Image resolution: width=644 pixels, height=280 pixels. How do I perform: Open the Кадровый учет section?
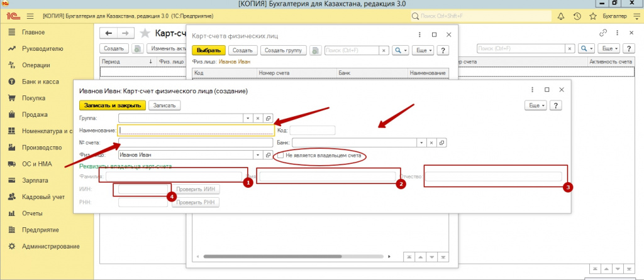click(x=43, y=197)
